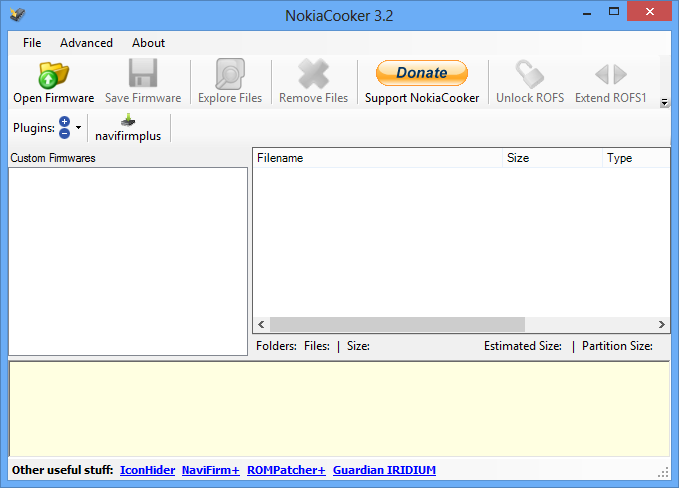Viewport: 679px width, 488px height.
Task: Click the Open Firmware folder icon
Action: point(54,74)
